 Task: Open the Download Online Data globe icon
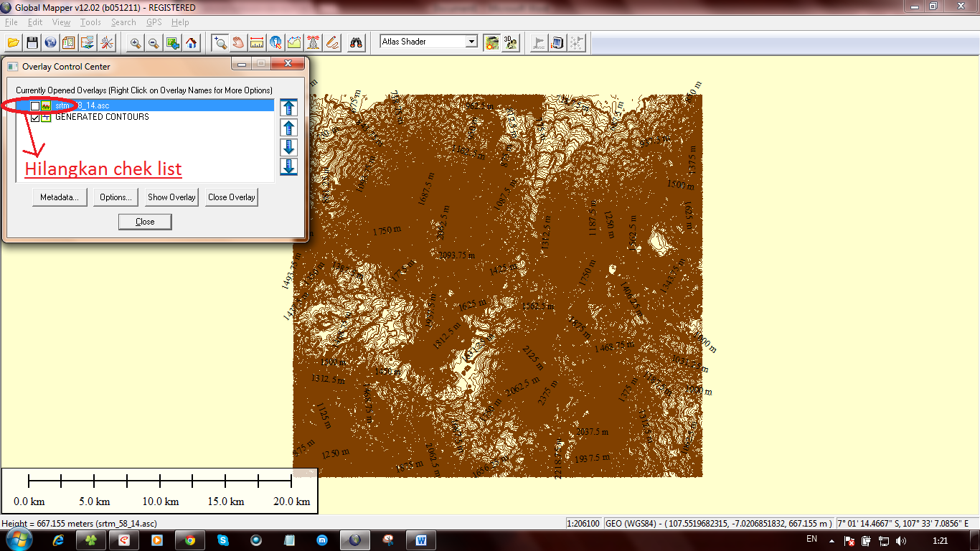[50, 43]
